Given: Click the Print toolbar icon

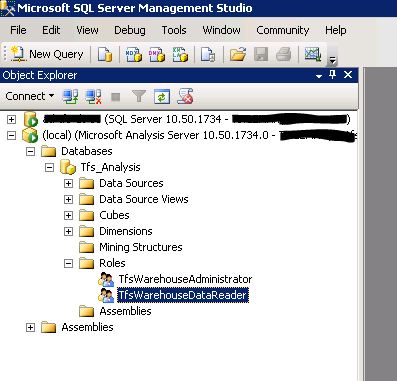Looking at the screenshot, I should 284,54.
